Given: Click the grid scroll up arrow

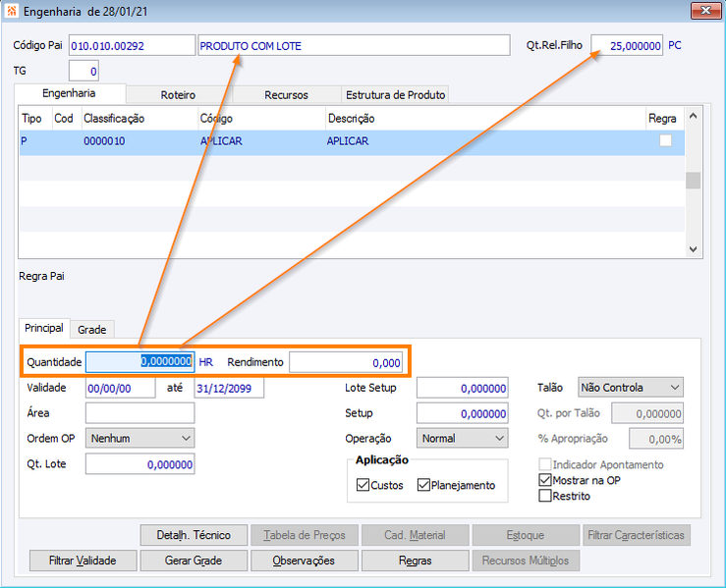Looking at the screenshot, I should (694, 116).
